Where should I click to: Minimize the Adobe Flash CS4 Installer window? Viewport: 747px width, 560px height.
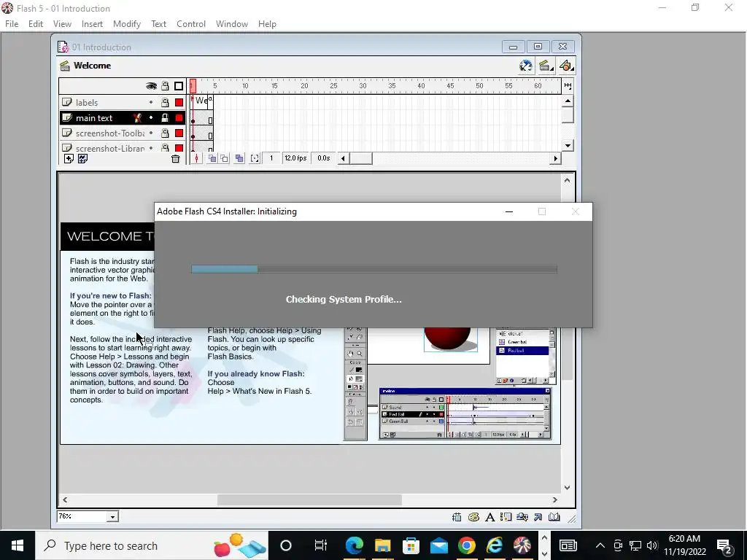(508, 211)
